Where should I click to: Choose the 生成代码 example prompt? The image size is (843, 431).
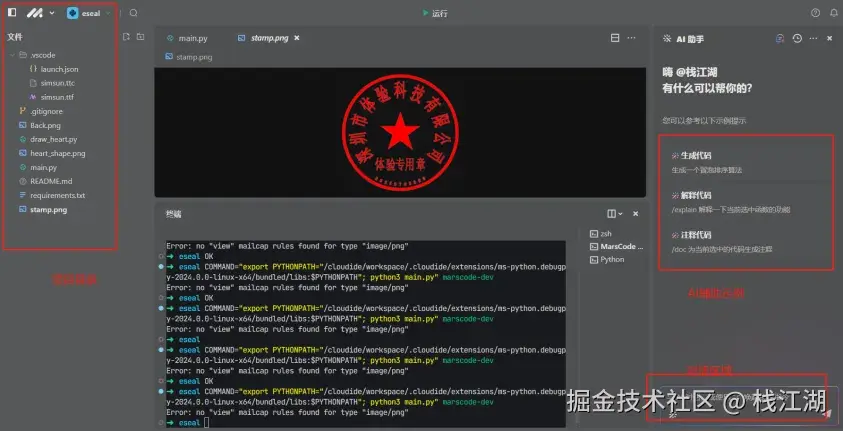point(746,162)
